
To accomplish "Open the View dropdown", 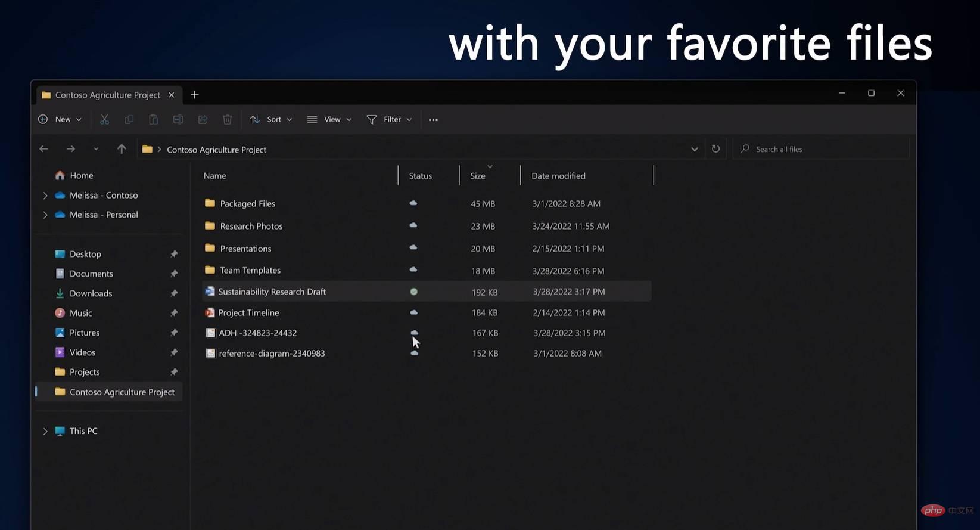I will click(329, 120).
